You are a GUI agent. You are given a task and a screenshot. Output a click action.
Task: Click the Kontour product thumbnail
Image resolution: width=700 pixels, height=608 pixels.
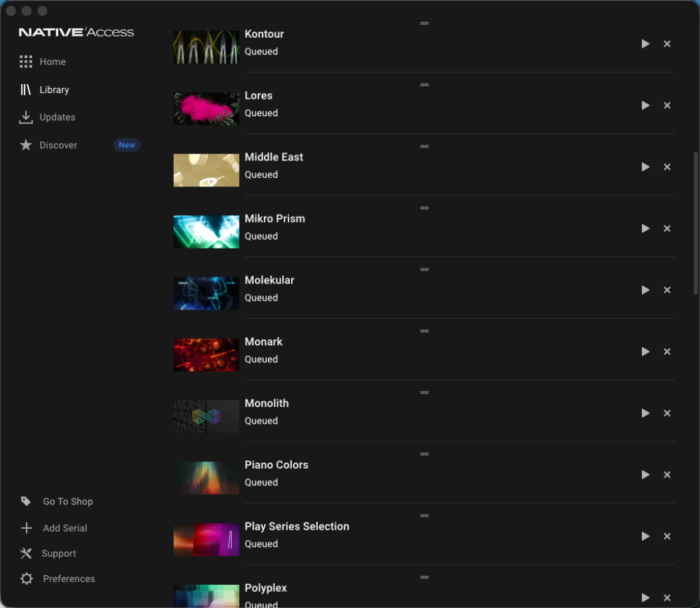pos(206,47)
